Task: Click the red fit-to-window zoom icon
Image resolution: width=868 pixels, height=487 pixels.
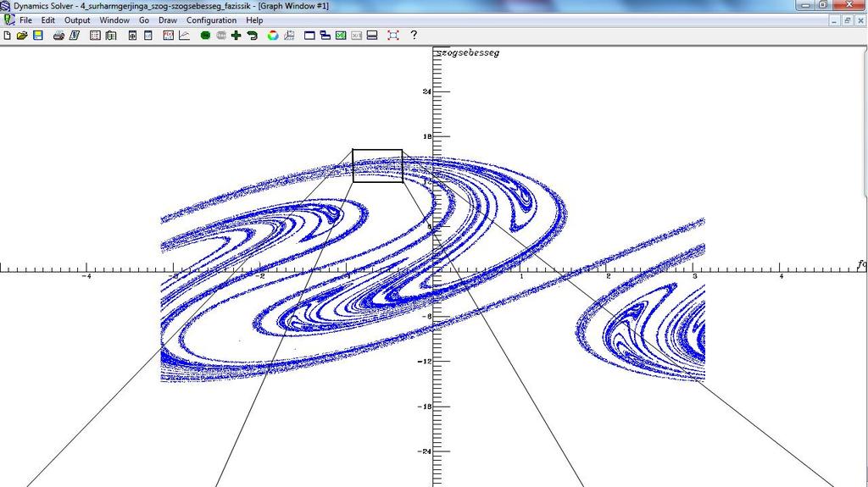Action: [x=393, y=36]
